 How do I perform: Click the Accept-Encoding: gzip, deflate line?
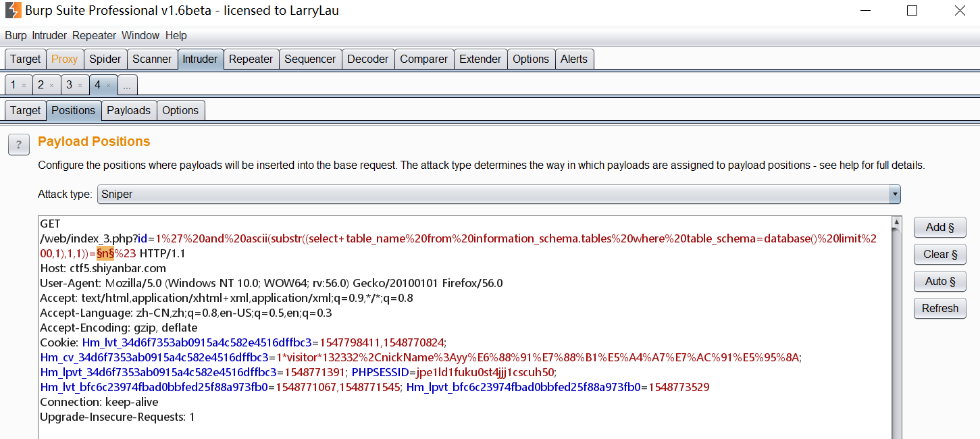[119, 328]
